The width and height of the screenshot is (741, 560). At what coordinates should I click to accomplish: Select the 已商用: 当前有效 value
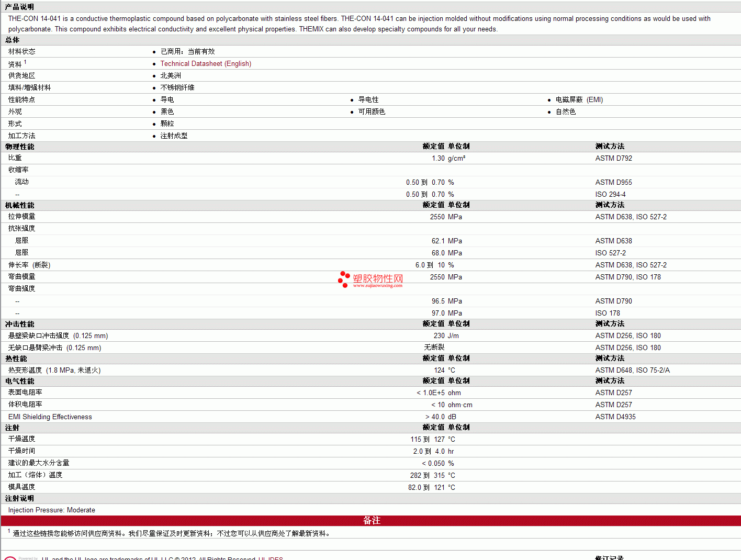187,51
